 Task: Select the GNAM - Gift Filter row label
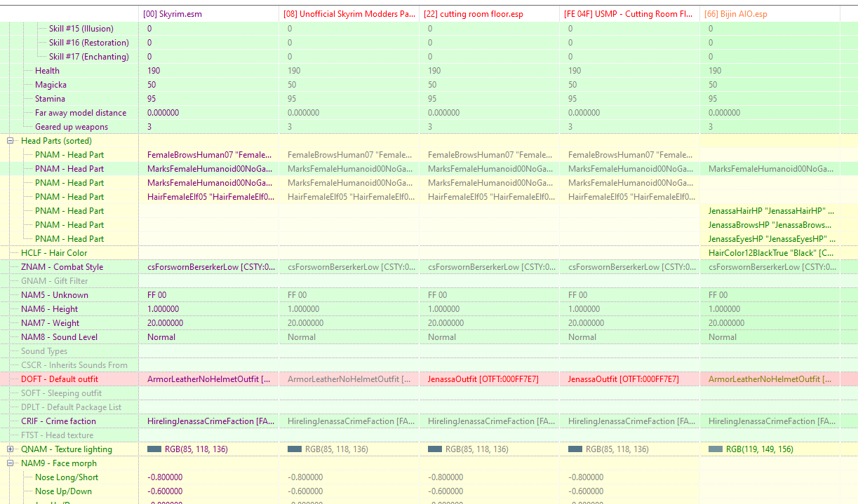point(55,281)
